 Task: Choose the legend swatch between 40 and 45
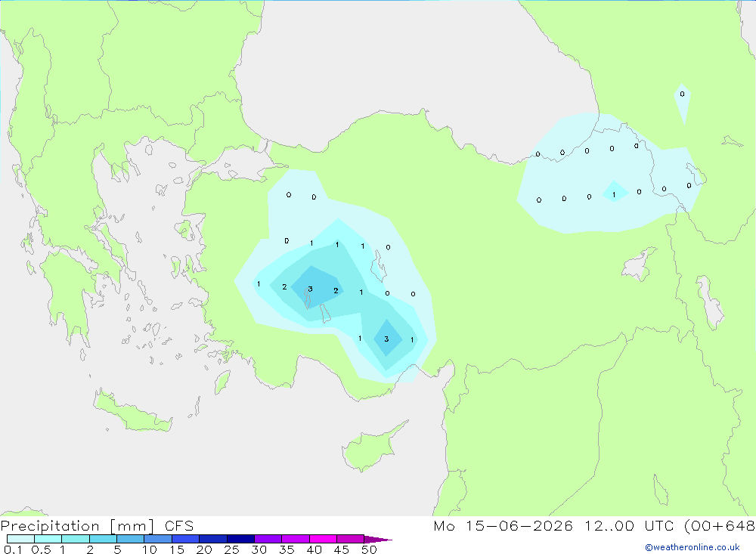(x=323, y=539)
